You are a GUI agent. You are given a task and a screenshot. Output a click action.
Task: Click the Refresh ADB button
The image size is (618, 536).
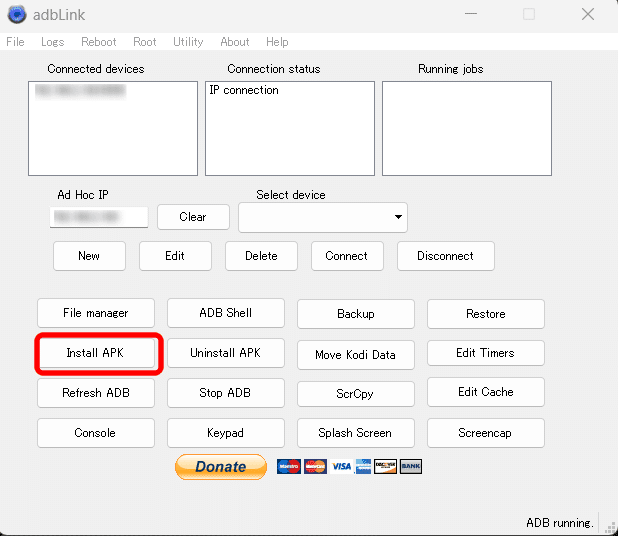[x=96, y=393]
